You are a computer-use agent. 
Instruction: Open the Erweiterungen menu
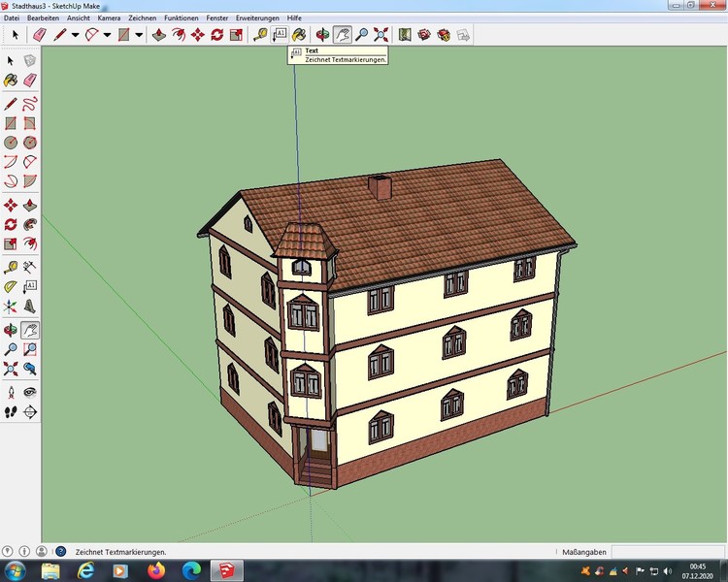point(257,18)
